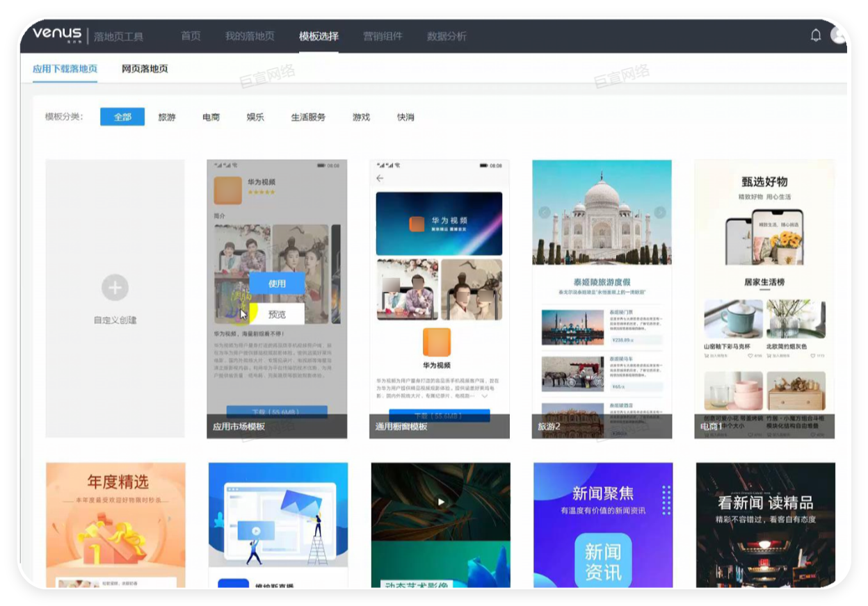This screenshot has height=606, width=868.
Task: Click the orange app icon in 通用橱窗模板
Action: [x=437, y=342]
